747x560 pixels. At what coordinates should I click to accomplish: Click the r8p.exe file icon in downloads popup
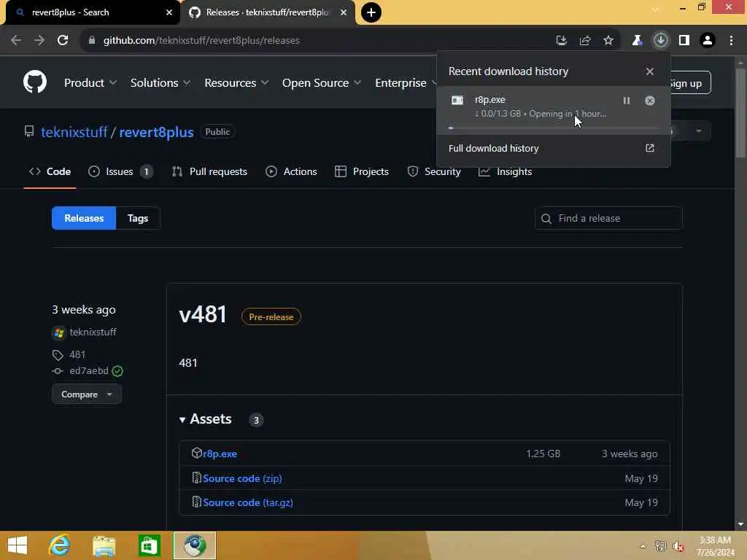457,100
